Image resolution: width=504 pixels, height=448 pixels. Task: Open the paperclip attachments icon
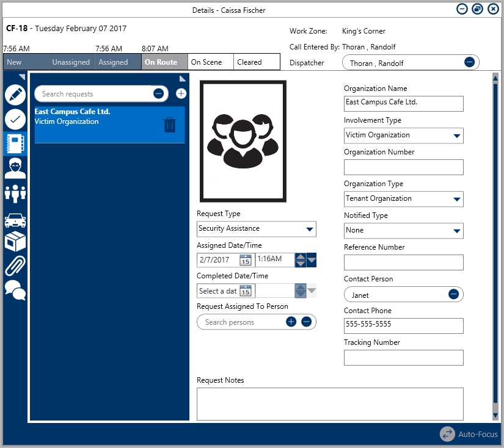(15, 266)
